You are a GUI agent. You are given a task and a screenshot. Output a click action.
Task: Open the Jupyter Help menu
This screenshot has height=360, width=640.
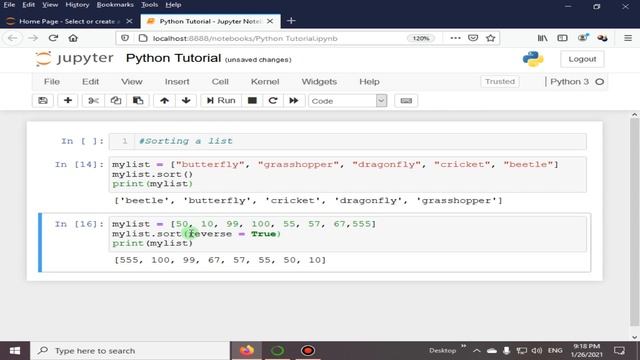click(369, 82)
